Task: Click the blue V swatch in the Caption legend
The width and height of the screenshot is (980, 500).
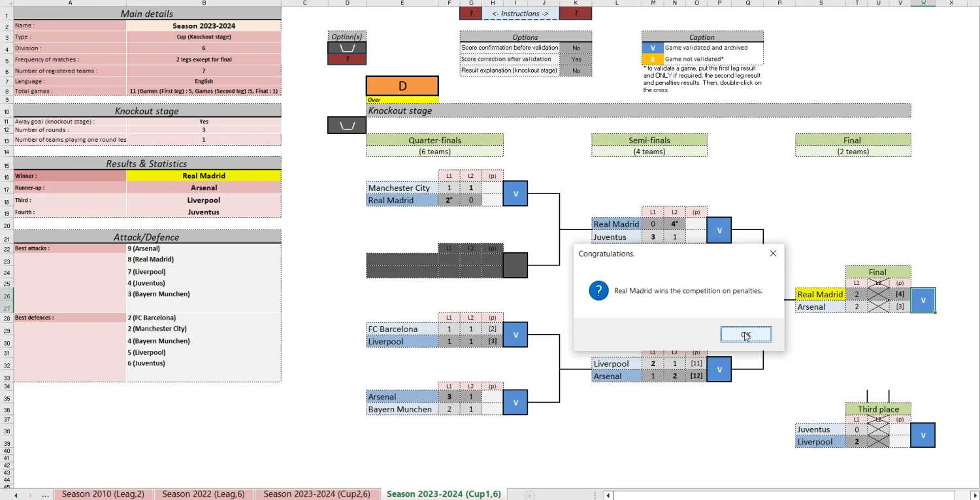Action: click(652, 48)
